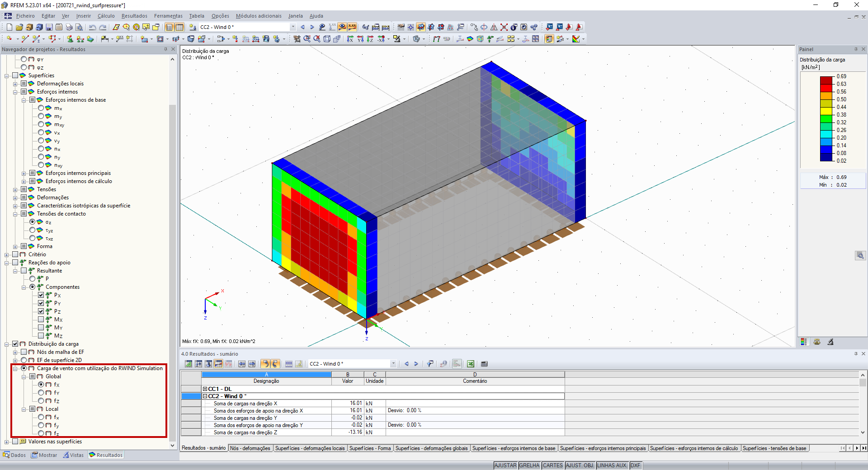Click the table filter funnel icon
Viewport: 868px width, 470px height.
[x=430, y=364]
